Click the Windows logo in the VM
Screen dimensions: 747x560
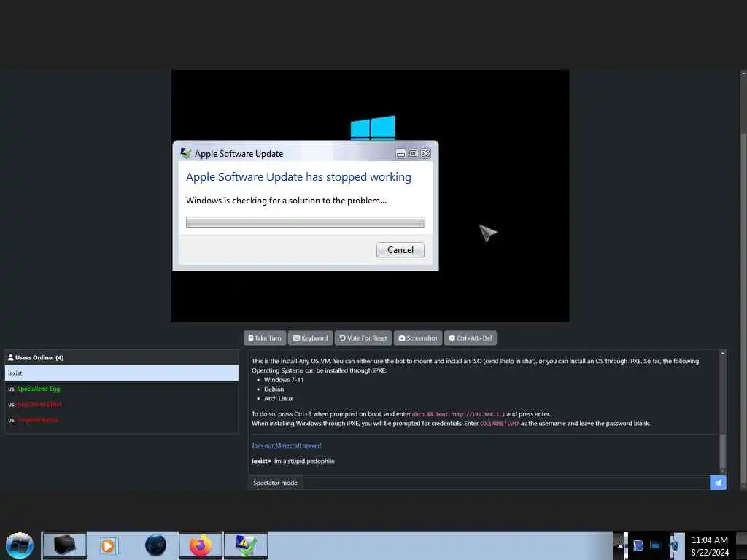(373, 128)
